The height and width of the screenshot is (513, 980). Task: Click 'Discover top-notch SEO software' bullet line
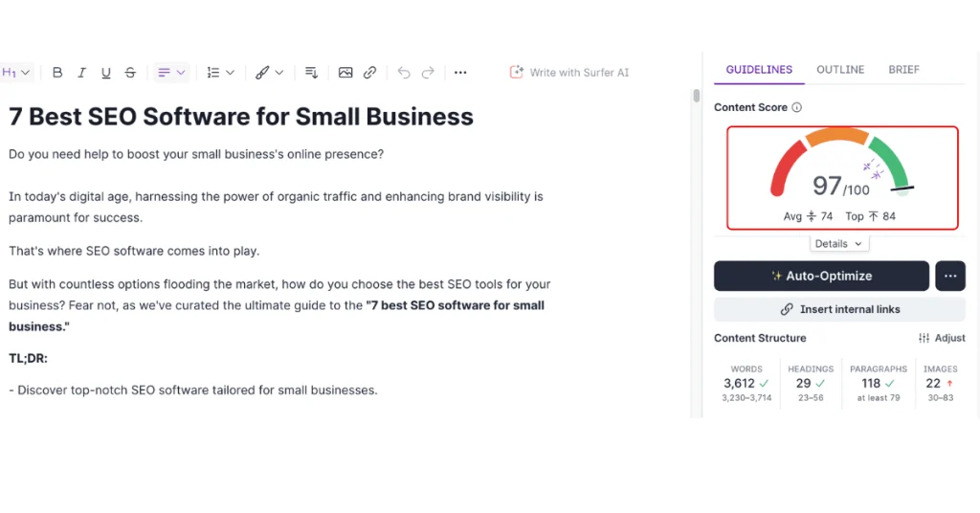click(193, 390)
